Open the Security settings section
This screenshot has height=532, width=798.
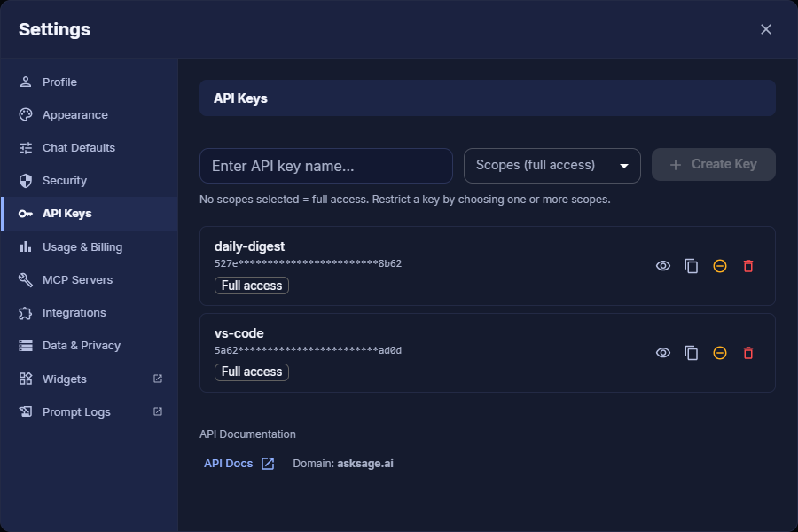89,181
